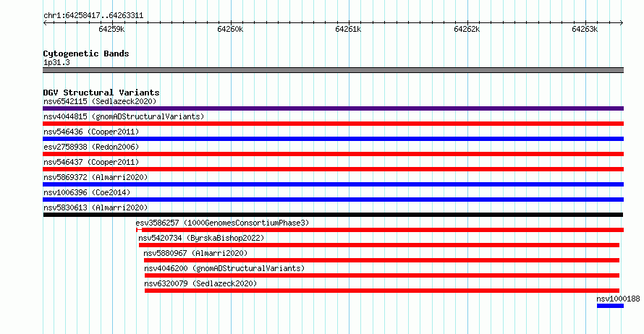
Task: Select the red nsv4046200 variant bar
Action: [x=381, y=275]
